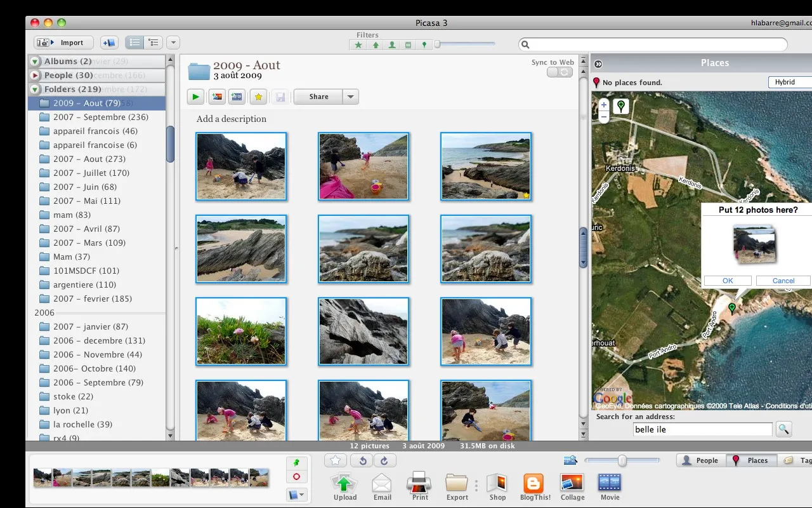Image resolution: width=812 pixels, height=508 pixels.
Task: Play slideshow with the green play button
Action: click(195, 97)
